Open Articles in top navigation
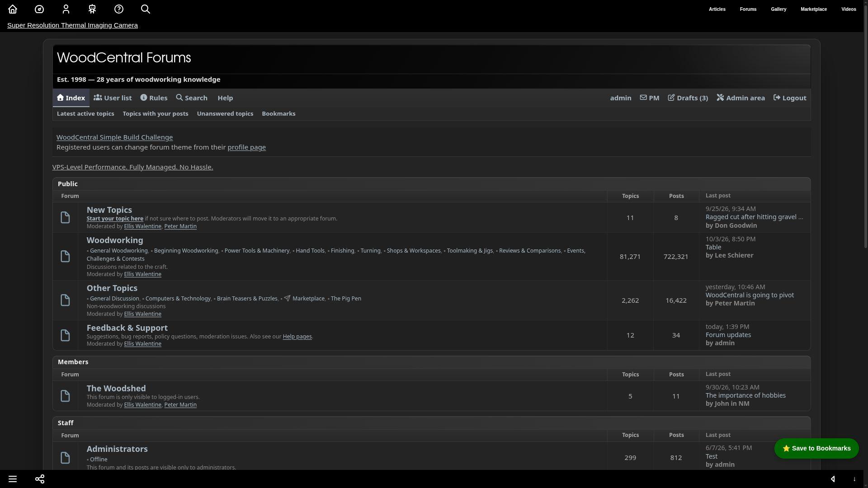The height and width of the screenshot is (488, 868). (717, 9)
